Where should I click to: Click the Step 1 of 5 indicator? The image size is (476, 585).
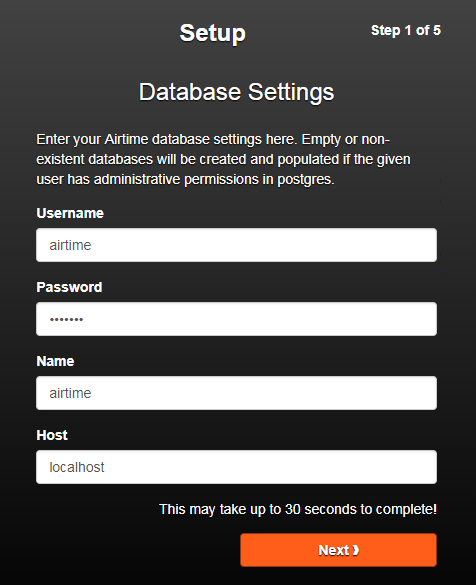point(406,30)
